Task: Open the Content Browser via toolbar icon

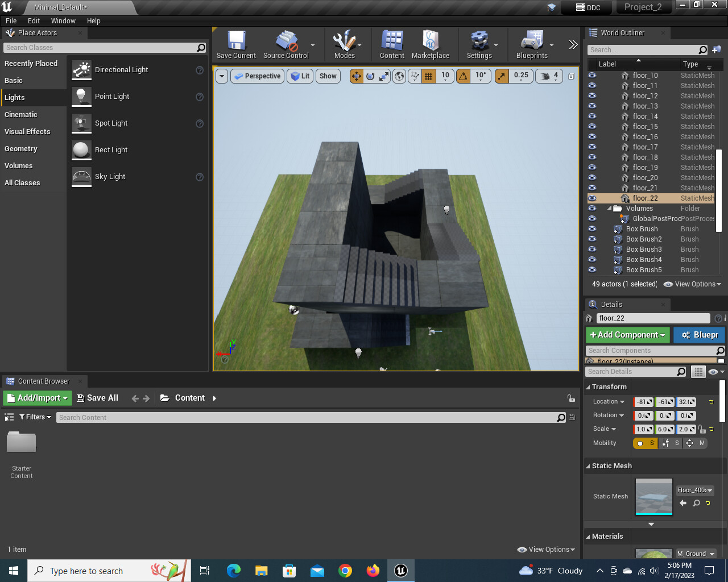Action: tap(391, 44)
